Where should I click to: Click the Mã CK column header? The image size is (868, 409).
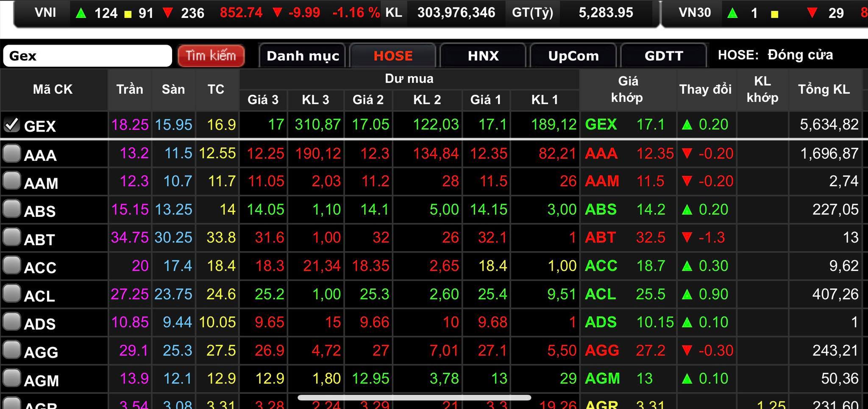[x=53, y=90]
